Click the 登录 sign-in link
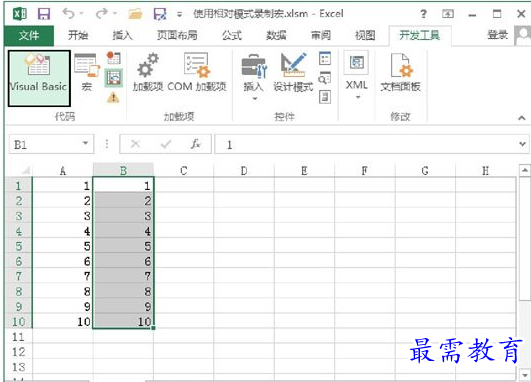This screenshot has width=531, height=382. (497, 35)
